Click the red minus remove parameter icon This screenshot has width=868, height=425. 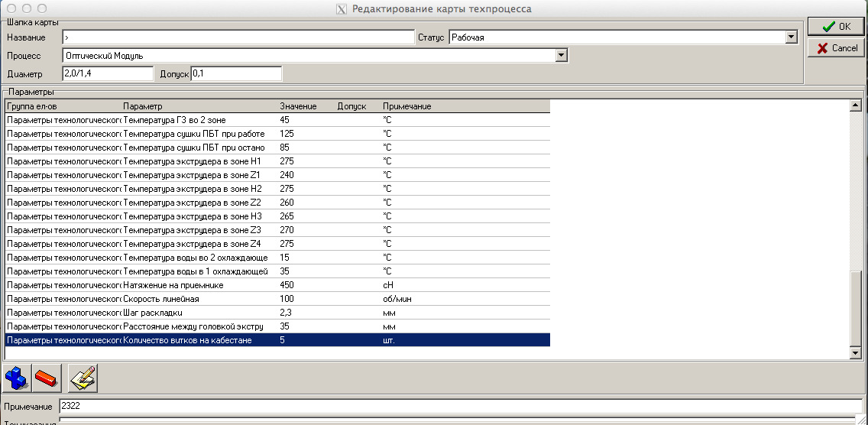pyautogui.click(x=47, y=378)
